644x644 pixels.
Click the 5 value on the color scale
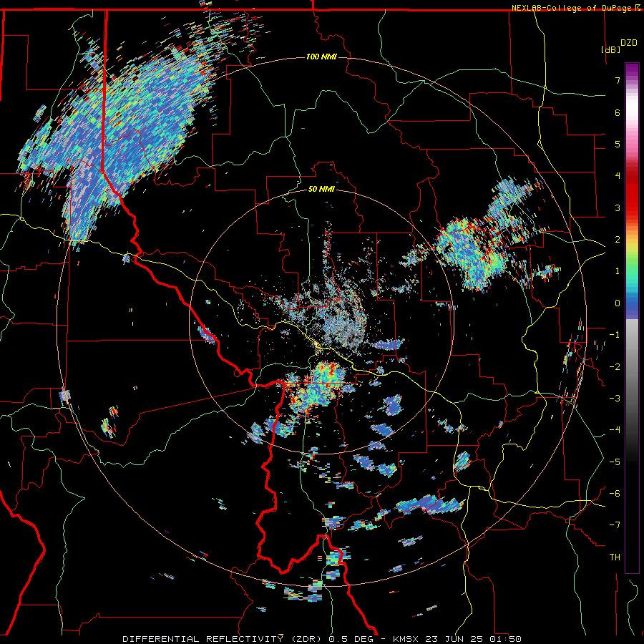(x=618, y=144)
